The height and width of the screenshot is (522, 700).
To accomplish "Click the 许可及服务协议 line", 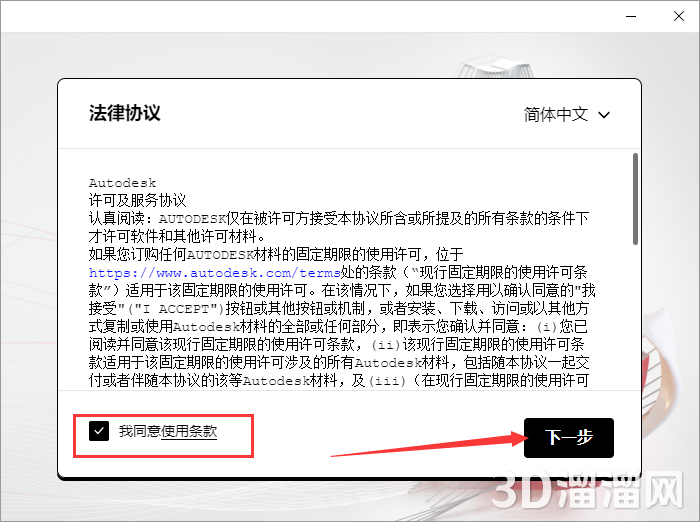I will [138, 200].
